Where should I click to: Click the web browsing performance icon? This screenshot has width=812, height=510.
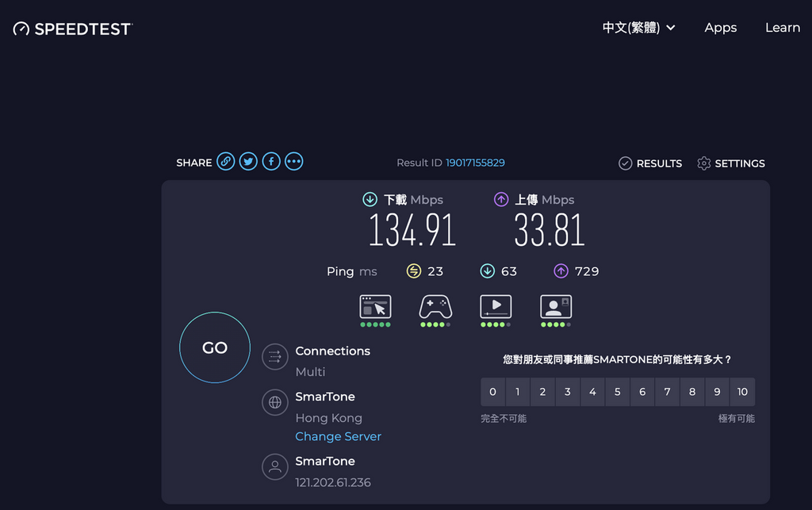tap(374, 307)
